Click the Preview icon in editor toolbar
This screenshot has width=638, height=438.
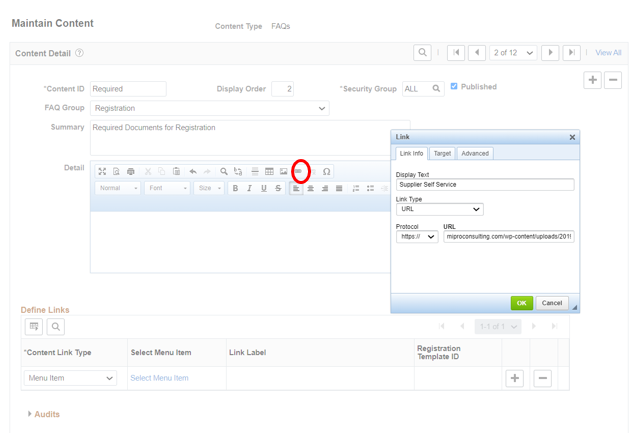pos(116,171)
